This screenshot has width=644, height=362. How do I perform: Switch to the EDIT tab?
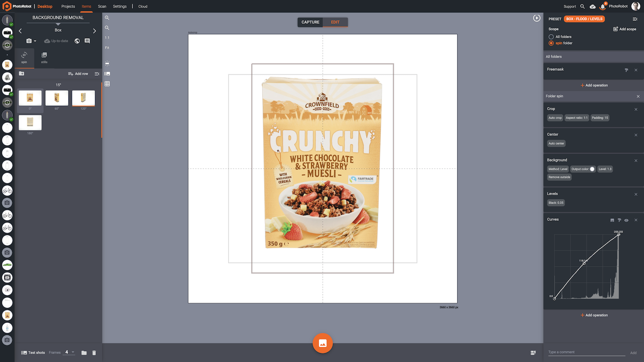(335, 22)
